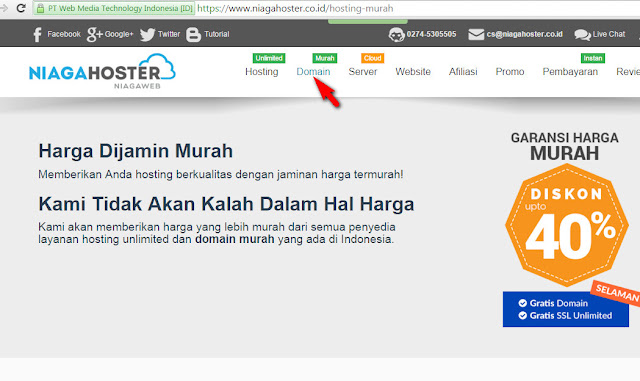The height and width of the screenshot is (381, 640).
Task: Click the Live Chat link
Action: (x=609, y=34)
